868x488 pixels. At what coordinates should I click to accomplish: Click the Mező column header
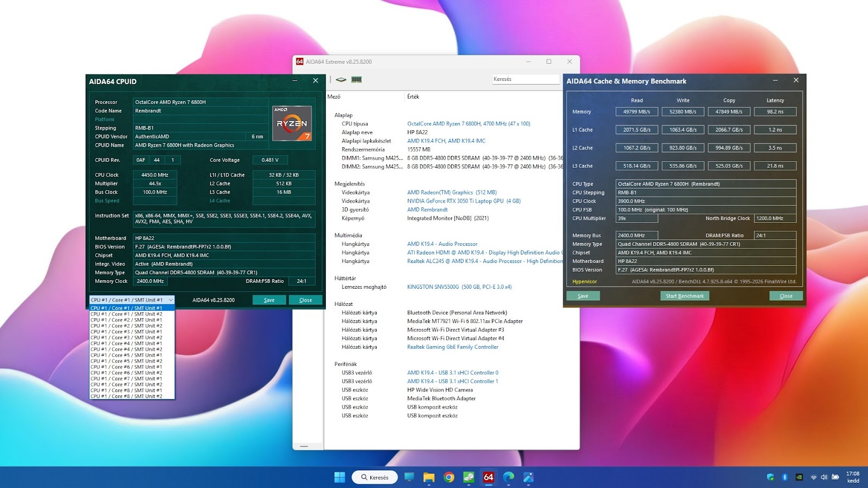[x=334, y=97]
